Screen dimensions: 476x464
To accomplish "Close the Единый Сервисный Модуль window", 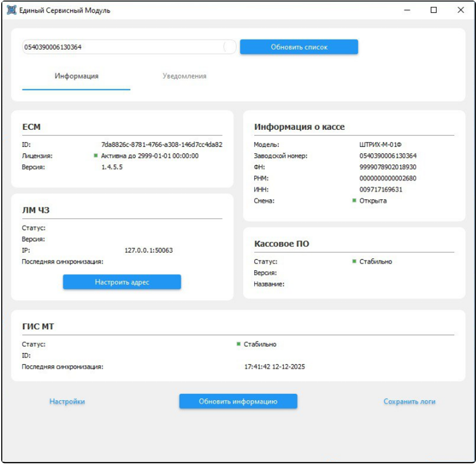I will click(461, 10).
